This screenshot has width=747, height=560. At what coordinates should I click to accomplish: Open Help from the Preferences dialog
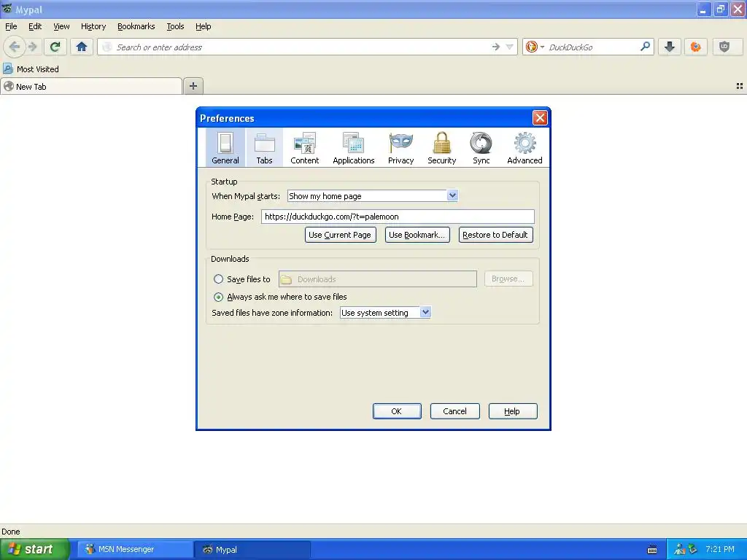point(513,411)
